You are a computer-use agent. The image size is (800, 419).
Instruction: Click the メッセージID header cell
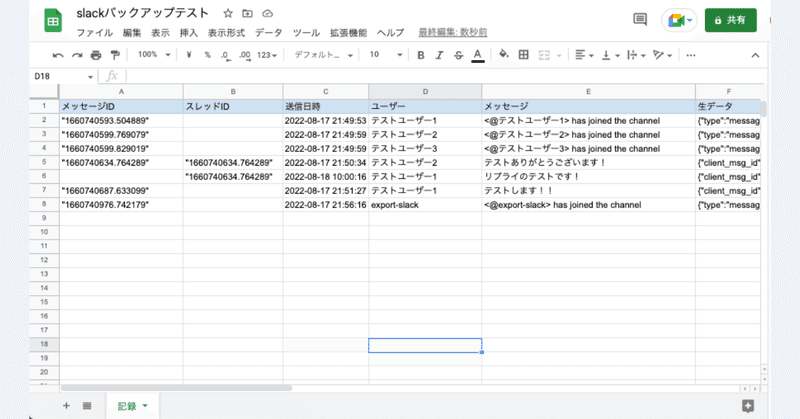pyautogui.click(x=121, y=106)
